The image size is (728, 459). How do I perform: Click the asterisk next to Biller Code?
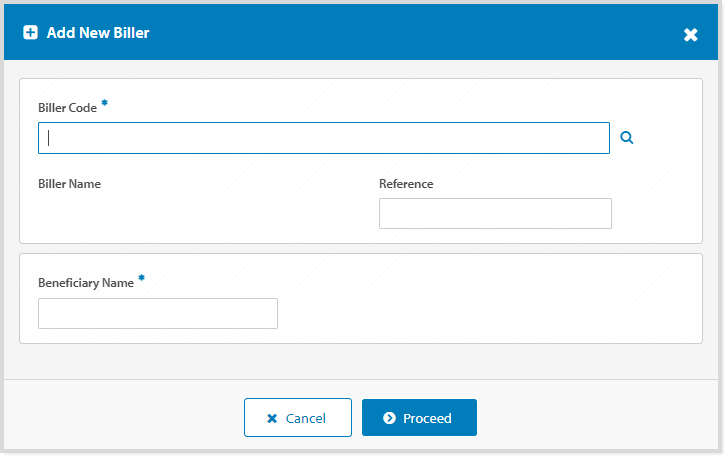pos(104,104)
